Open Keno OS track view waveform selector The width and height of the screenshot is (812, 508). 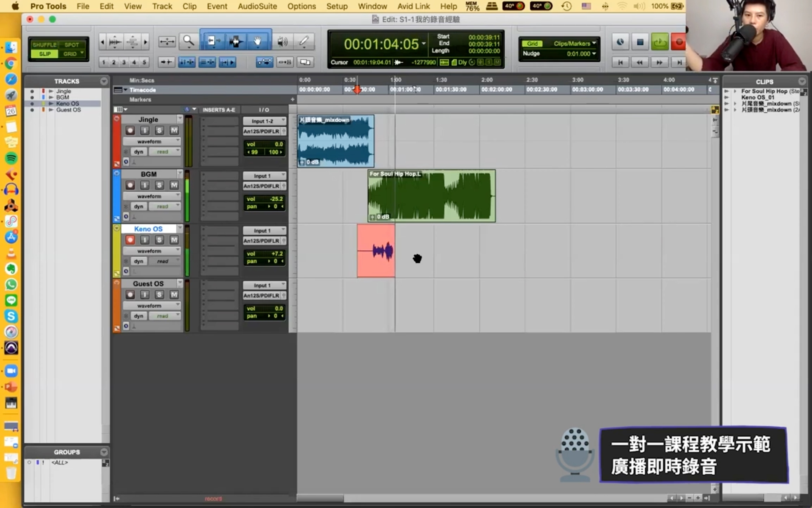click(x=151, y=251)
